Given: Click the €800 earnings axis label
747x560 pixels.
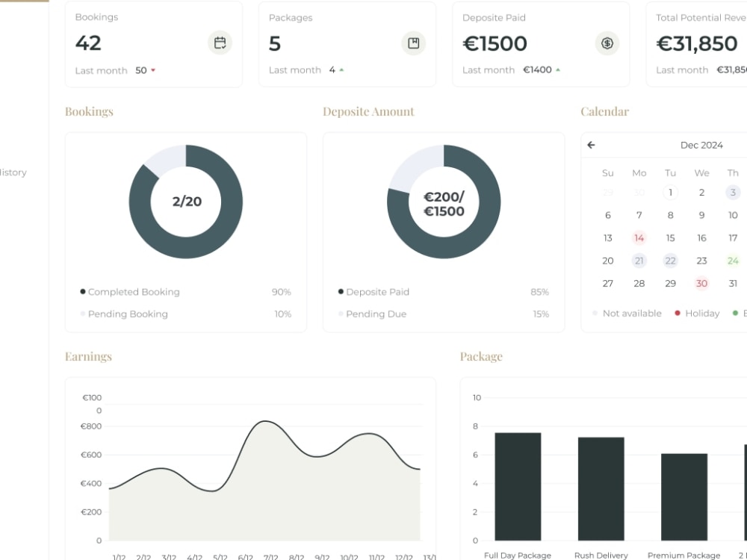Looking at the screenshot, I should [91, 426].
